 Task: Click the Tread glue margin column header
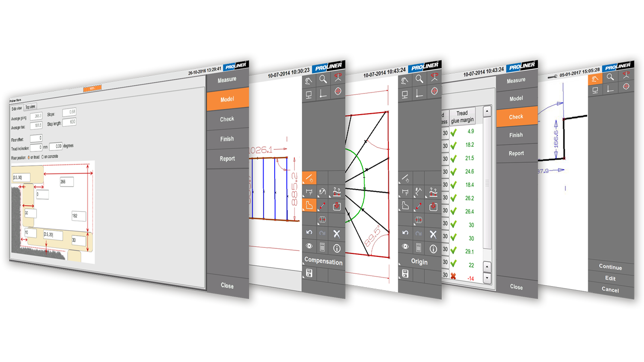(x=462, y=117)
